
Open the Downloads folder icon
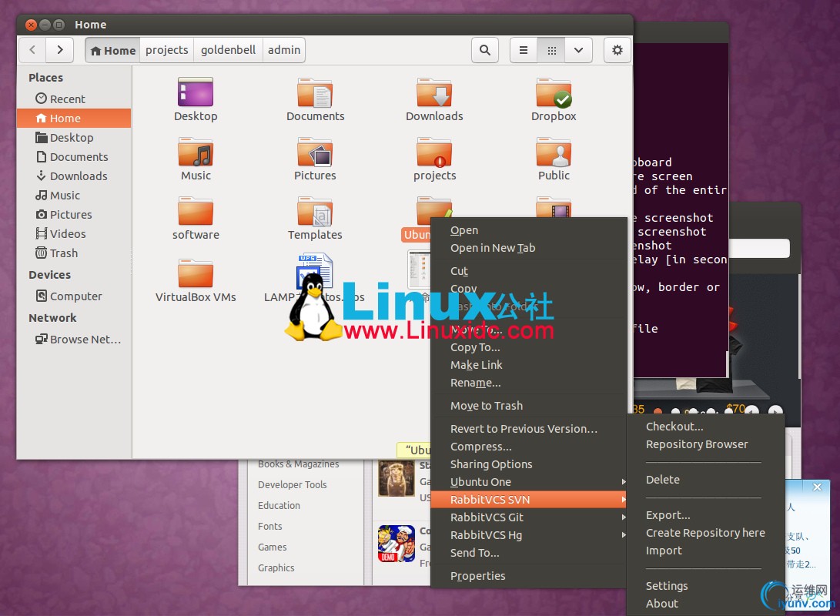pos(434,94)
